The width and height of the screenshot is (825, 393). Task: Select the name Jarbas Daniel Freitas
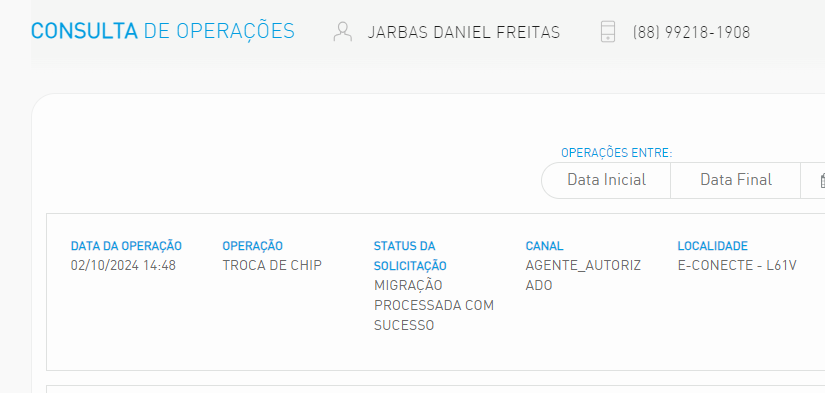pos(464,33)
